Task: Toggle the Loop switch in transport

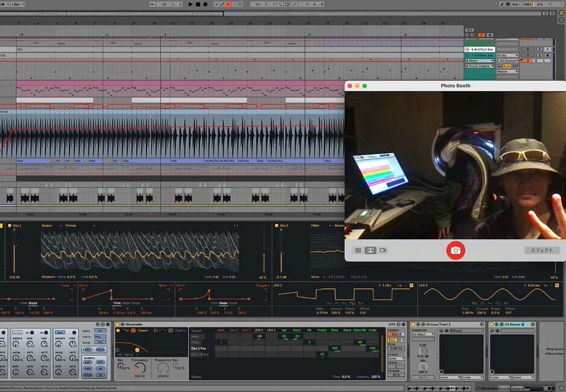Action: point(287,4)
